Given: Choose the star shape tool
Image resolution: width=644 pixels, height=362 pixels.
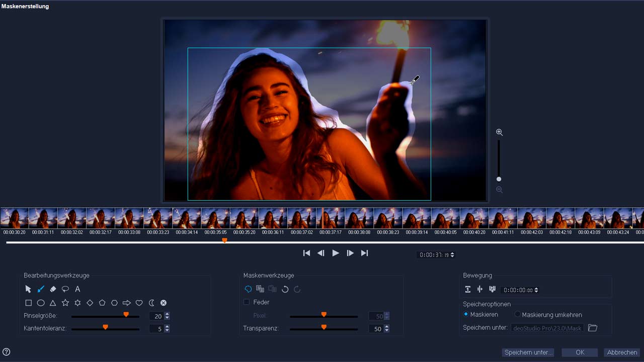Looking at the screenshot, I should tap(65, 303).
